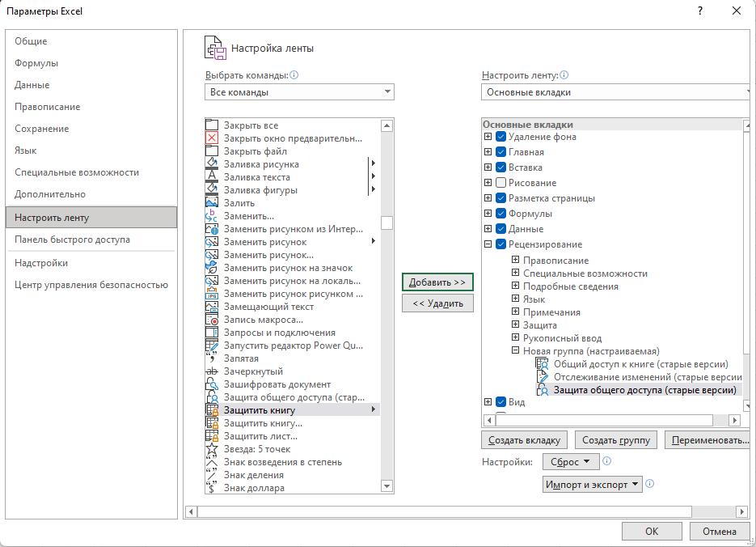Viewport: 756px width, 547px height.
Task: Open the 'Основные вкладки' ribbon dropdown
Action: coord(616,92)
